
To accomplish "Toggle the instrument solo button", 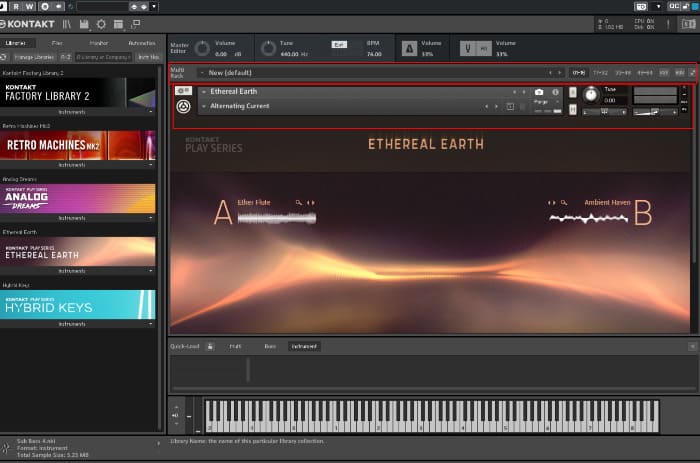I will click(x=573, y=92).
